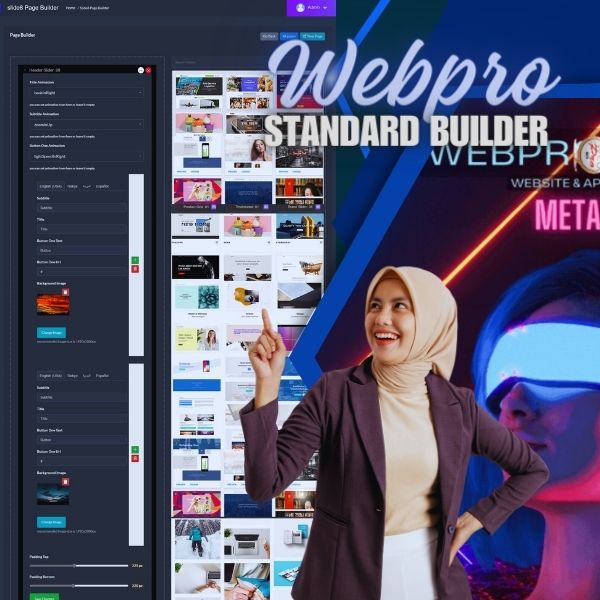Focus Button One Text field, blue-image slide
The image size is (600, 600).
[x=82, y=440]
